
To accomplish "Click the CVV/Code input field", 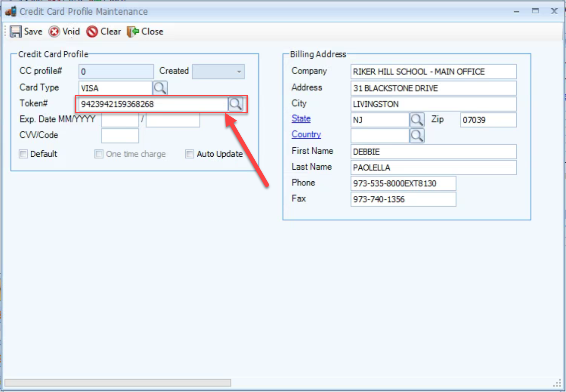I will point(120,136).
